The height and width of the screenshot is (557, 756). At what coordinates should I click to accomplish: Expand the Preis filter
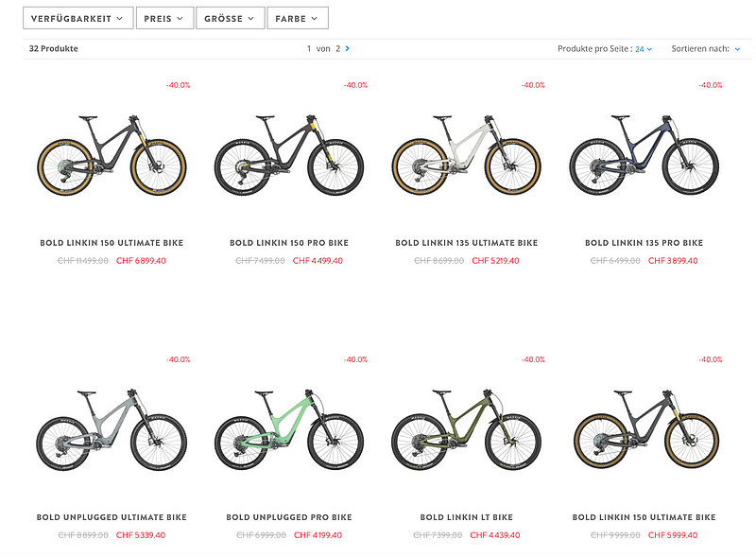coord(164,18)
